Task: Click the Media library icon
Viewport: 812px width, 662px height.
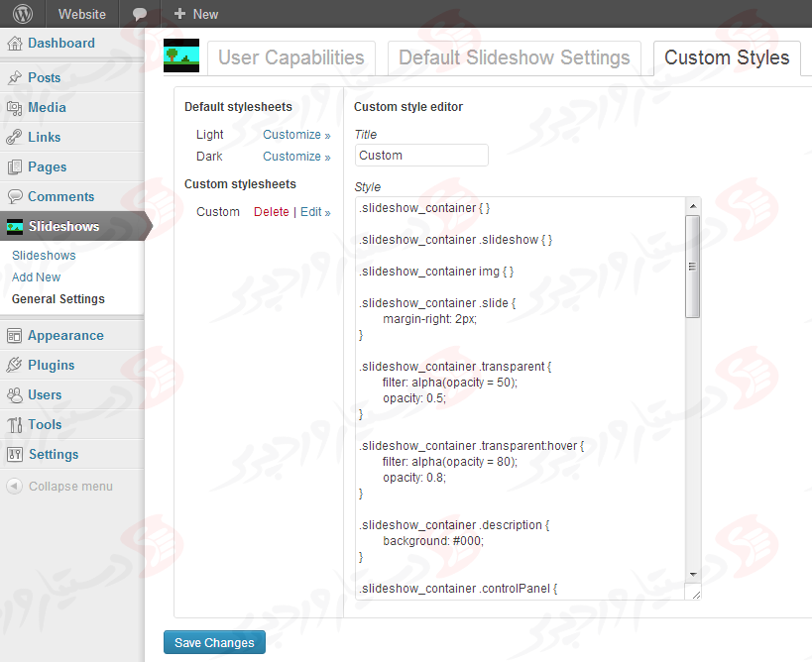Action: pyautogui.click(x=14, y=108)
